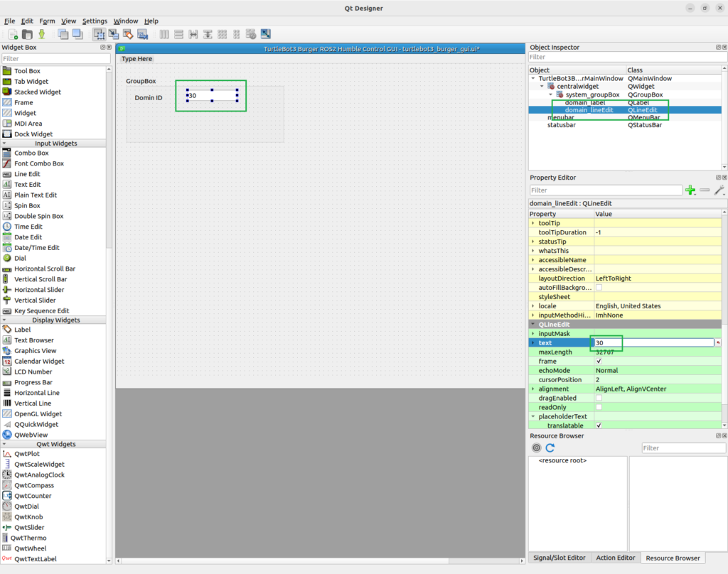Screen dimensions: 728x574
Task: Click in the Object Inspector filter field
Action: coord(628,57)
